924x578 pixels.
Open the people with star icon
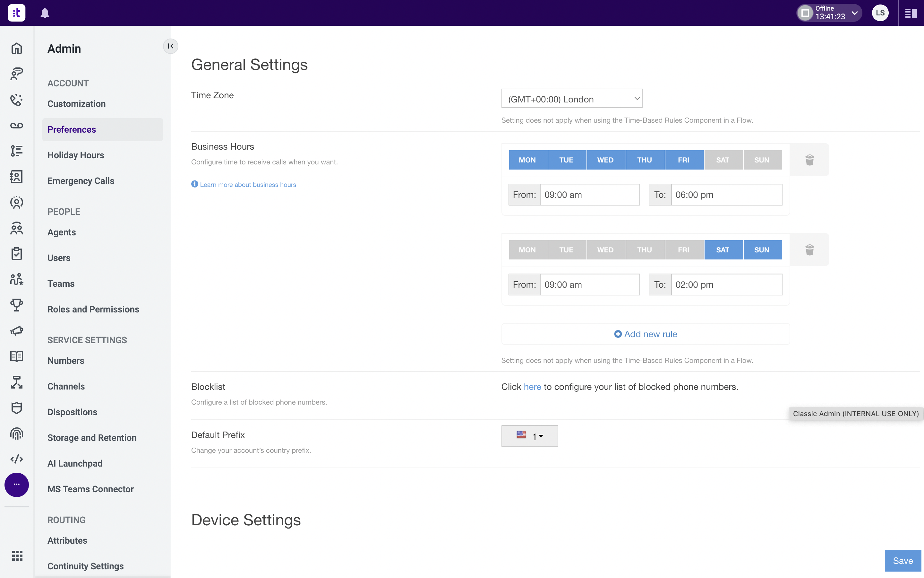coord(16,279)
